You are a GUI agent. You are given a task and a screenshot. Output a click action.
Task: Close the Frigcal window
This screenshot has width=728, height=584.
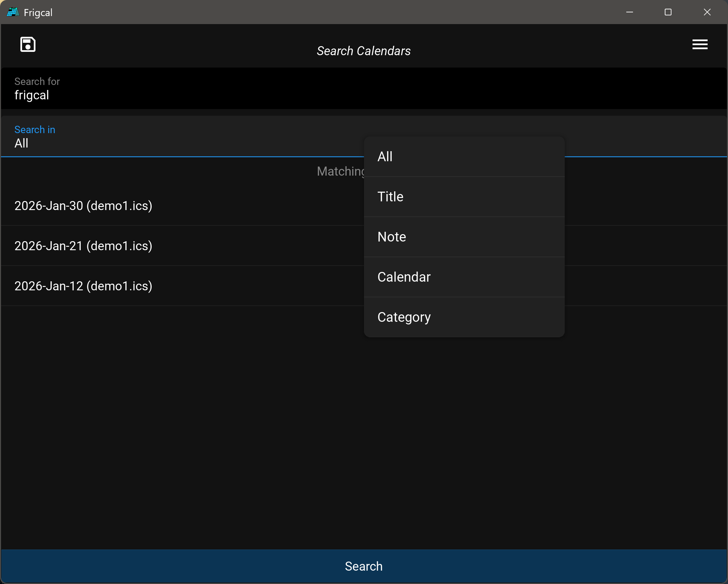tap(707, 12)
